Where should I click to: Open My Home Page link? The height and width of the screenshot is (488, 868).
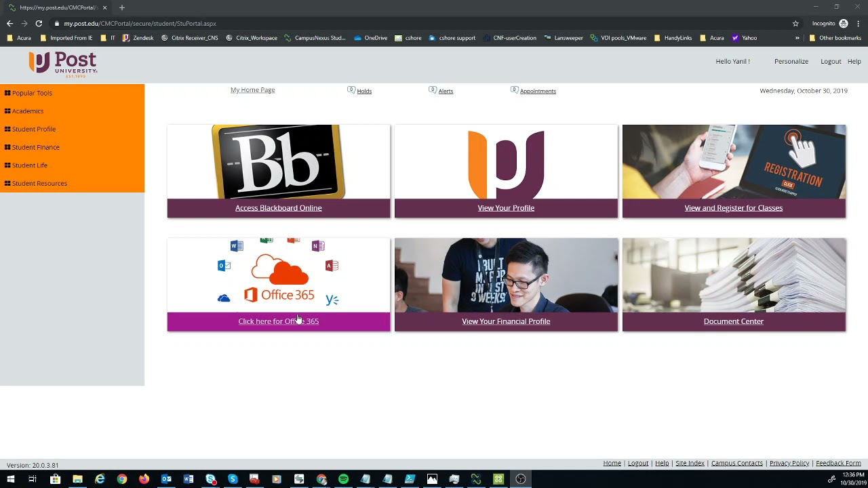[x=252, y=89]
